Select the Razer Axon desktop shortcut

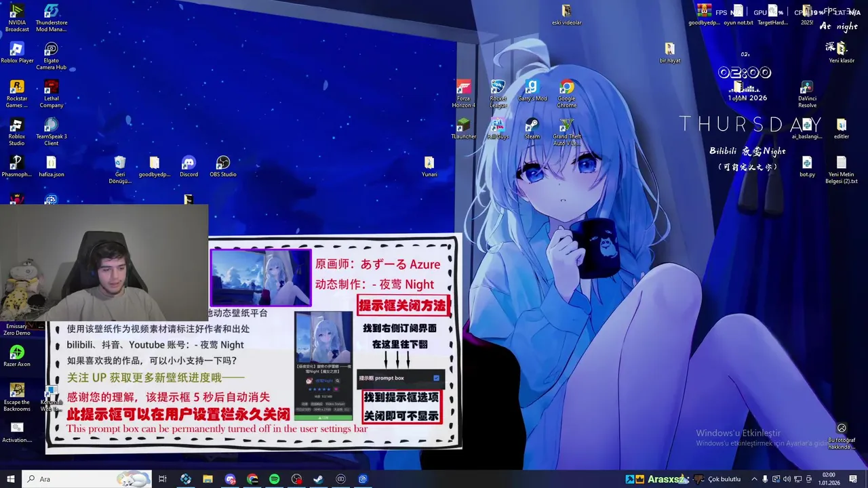click(x=17, y=357)
